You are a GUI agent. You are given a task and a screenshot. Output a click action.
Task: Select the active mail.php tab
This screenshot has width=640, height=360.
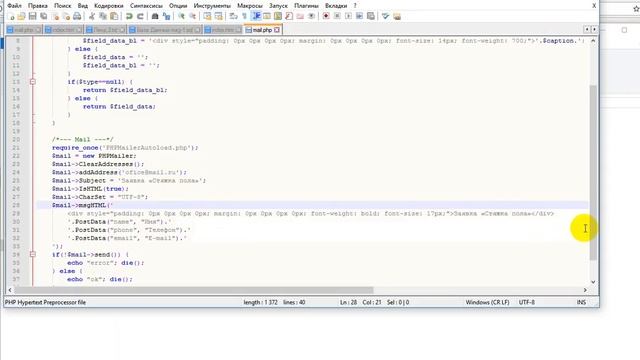pos(262,30)
